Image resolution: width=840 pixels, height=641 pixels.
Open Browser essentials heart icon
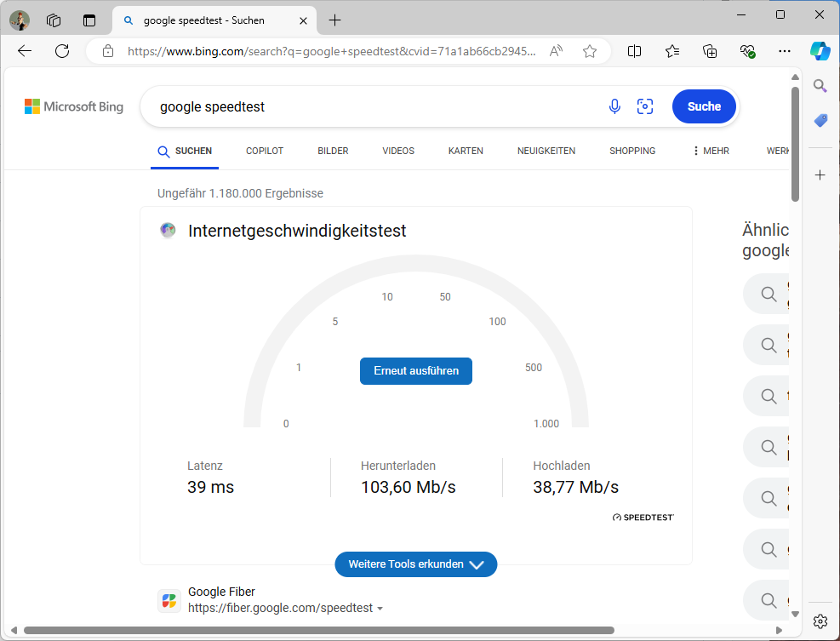click(747, 51)
